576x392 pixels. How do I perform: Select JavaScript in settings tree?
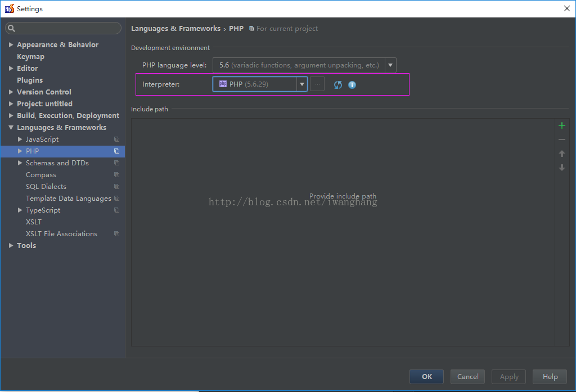point(42,139)
